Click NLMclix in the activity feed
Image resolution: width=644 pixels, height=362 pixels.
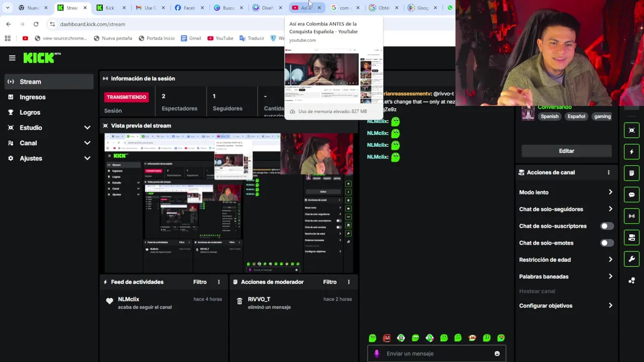click(128, 299)
